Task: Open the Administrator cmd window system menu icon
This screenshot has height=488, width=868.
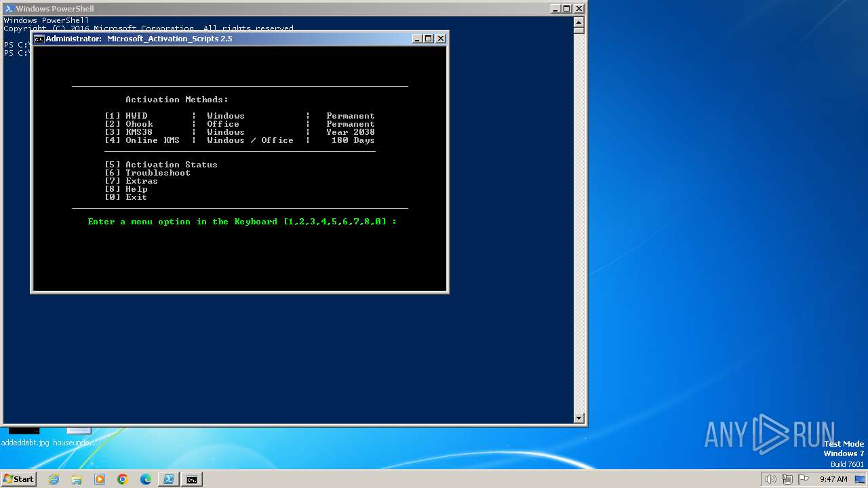Action: pos(39,39)
